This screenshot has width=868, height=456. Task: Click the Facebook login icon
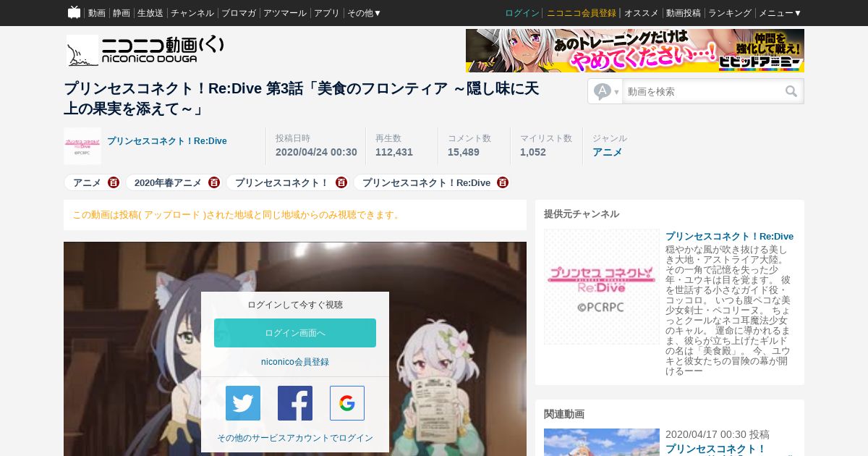[x=295, y=403]
